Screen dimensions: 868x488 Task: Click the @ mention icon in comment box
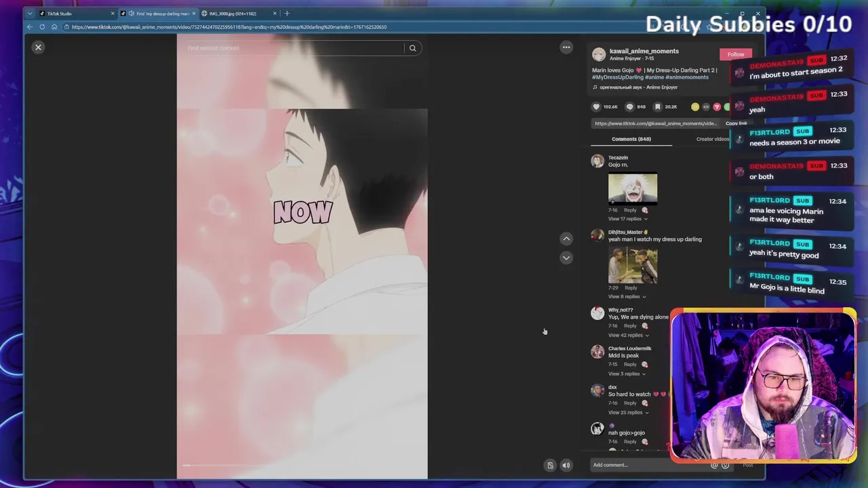(714, 465)
